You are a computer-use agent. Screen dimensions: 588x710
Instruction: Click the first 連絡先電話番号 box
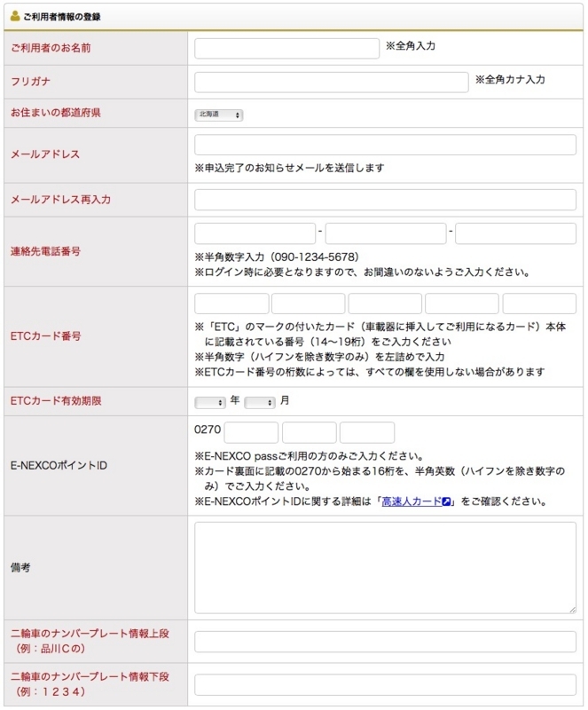255,233
